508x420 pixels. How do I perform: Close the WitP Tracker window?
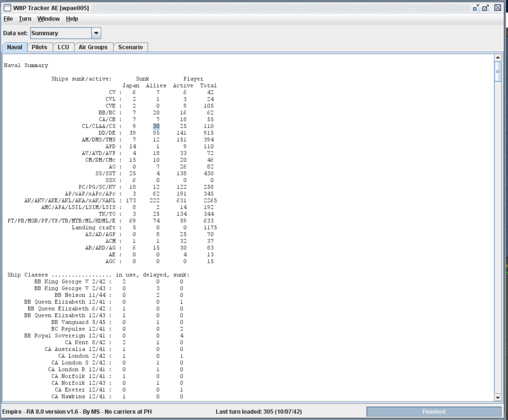[x=498, y=8]
